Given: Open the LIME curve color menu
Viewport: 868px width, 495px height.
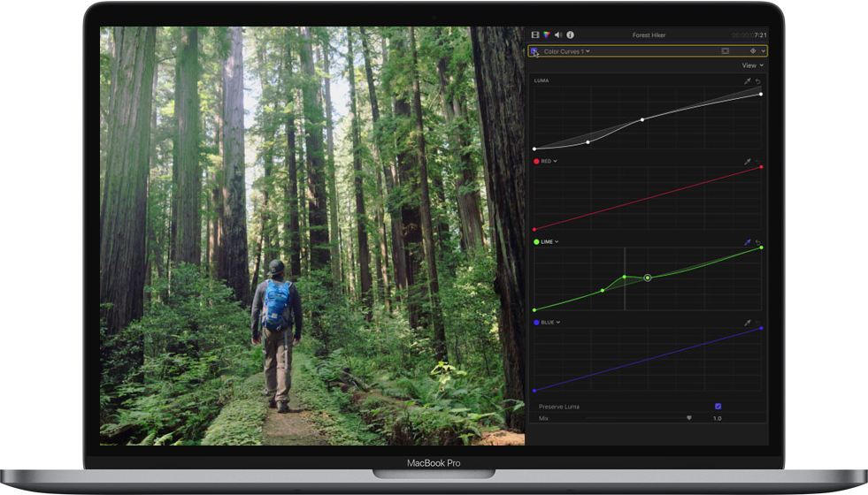Looking at the screenshot, I should point(549,241).
